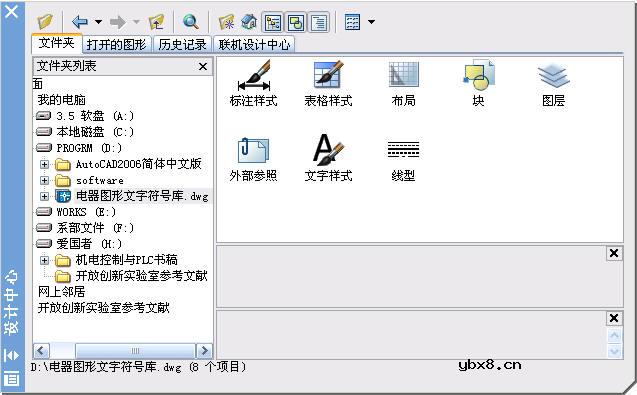Image resolution: width=637 pixels, height=395 pixels.
Task: Open the 联机设计中心 tab
Action: pos(254,44)
